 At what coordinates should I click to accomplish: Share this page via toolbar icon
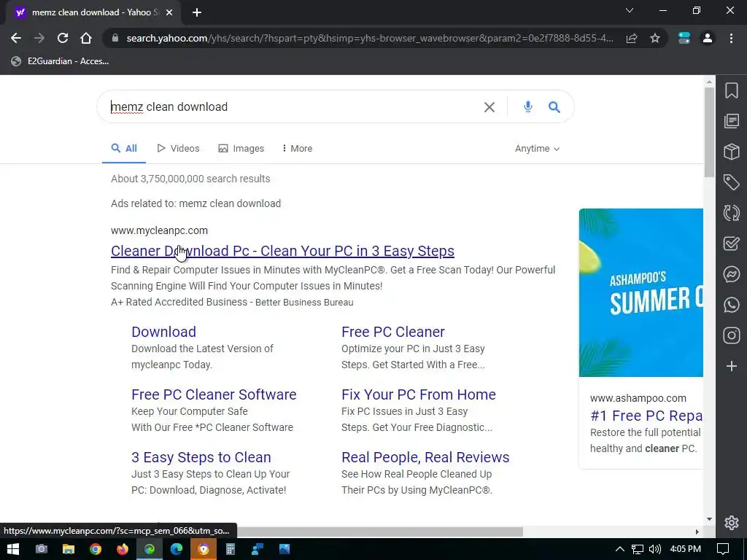pos(632,38)
